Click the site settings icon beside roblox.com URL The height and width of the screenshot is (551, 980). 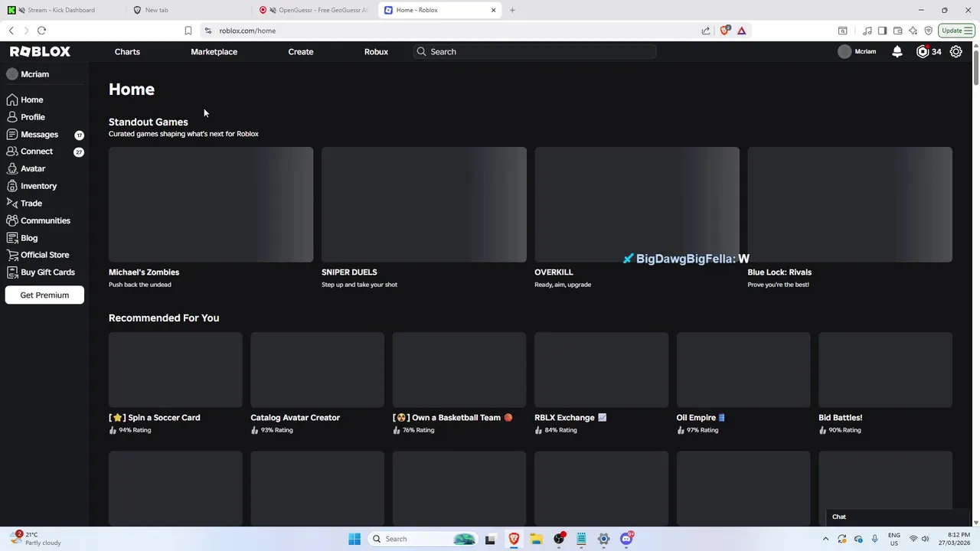pos(207,31)
